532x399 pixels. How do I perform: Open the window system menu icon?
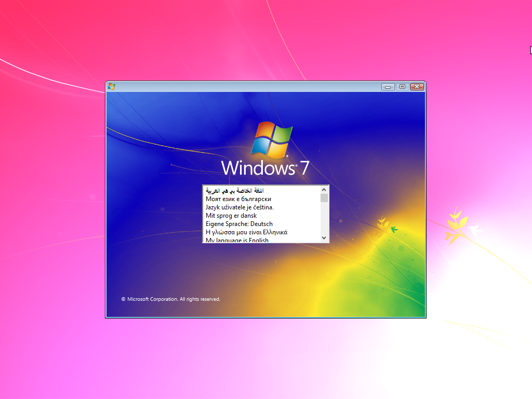[111, 87]
